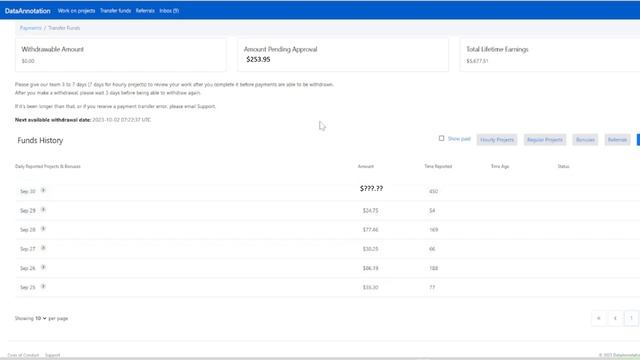Click the Amount Pending Approval heading
The height and width of the screenshot is (360, 640).
click(280, 49)
